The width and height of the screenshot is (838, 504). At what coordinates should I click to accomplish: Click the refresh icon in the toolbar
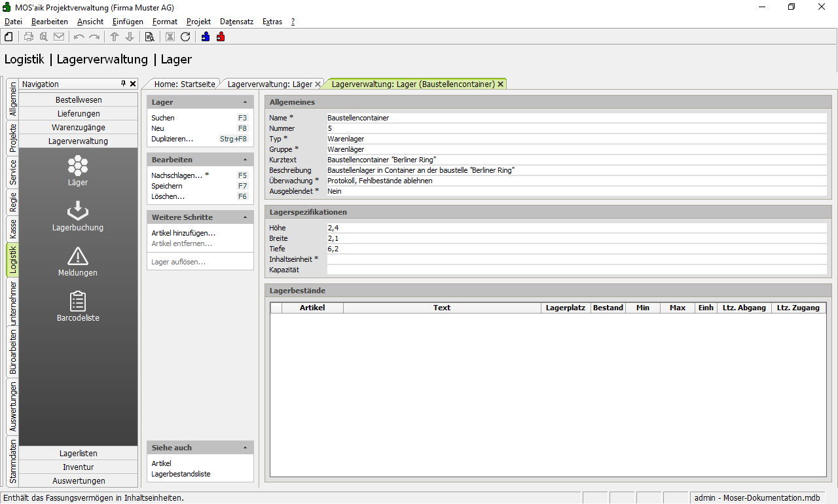tap(185, 37)
